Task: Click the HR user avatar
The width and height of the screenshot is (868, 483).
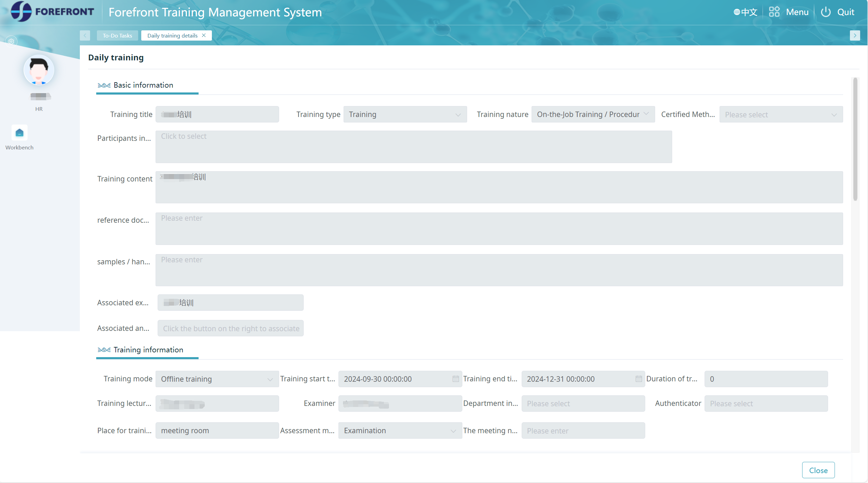Action: (39, 70)
